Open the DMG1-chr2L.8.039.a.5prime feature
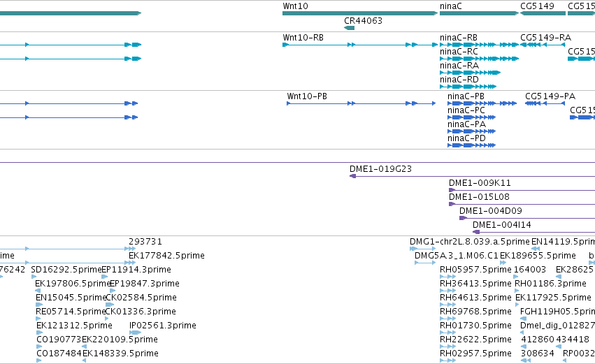 pos(469,242)
